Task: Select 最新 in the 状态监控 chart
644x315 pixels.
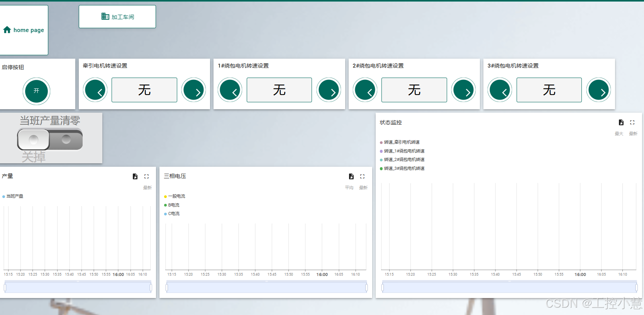Action: tap(633, 134)
